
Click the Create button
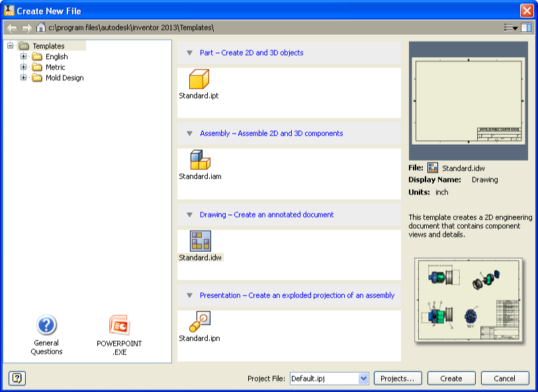pos(451,379)
